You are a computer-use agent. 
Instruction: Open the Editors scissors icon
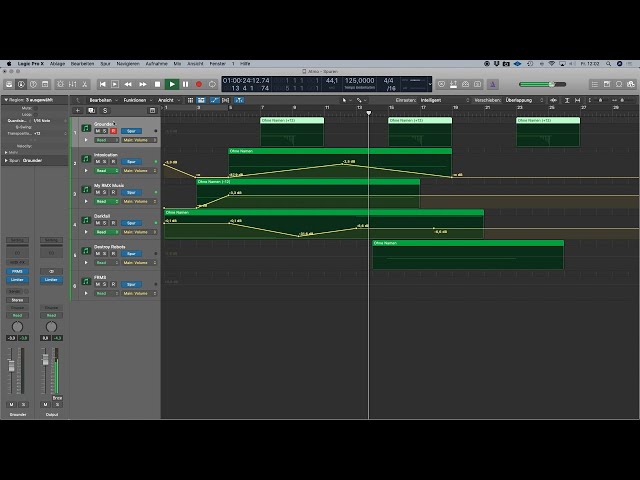coord(84,84)
